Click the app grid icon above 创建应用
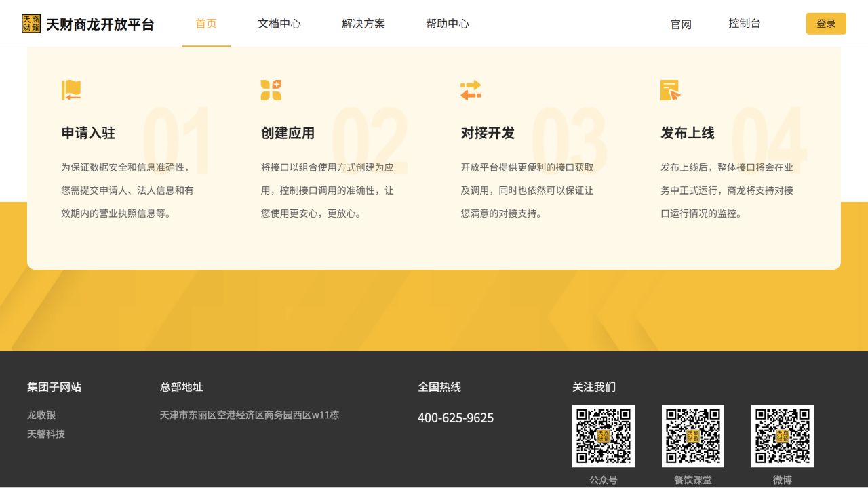Viewport: 868px width, 488px height. coord(271,90)
